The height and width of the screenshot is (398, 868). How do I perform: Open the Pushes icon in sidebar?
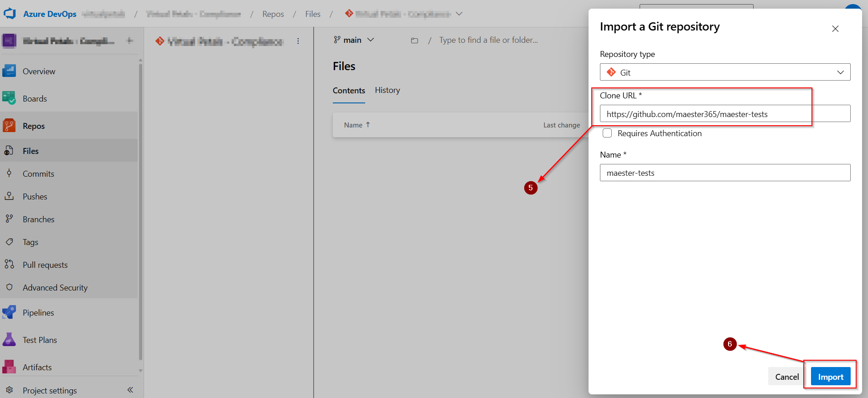point(9,196)
